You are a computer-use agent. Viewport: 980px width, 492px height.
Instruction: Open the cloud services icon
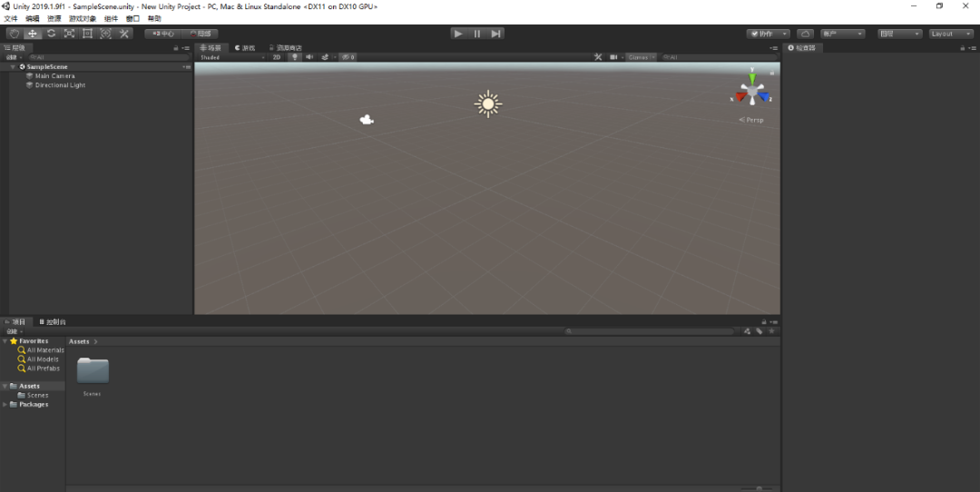(805, 34)
